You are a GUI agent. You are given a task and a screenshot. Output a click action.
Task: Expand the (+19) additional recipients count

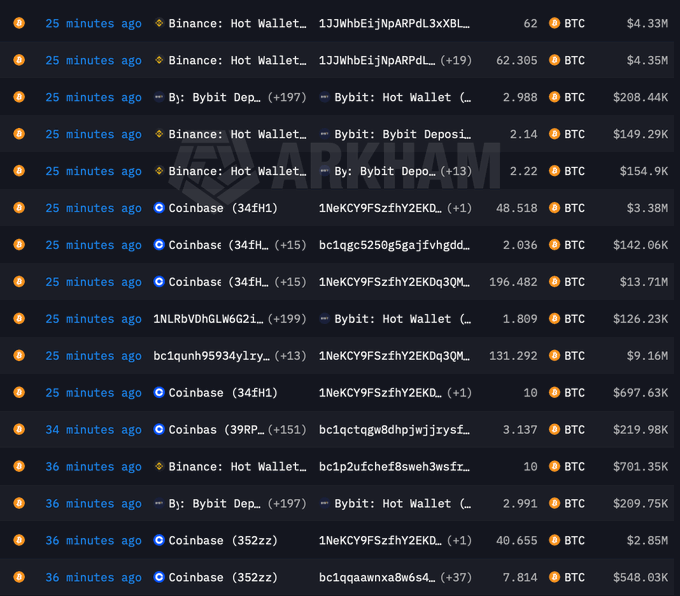pyautogui.click(x=456, y=60)
